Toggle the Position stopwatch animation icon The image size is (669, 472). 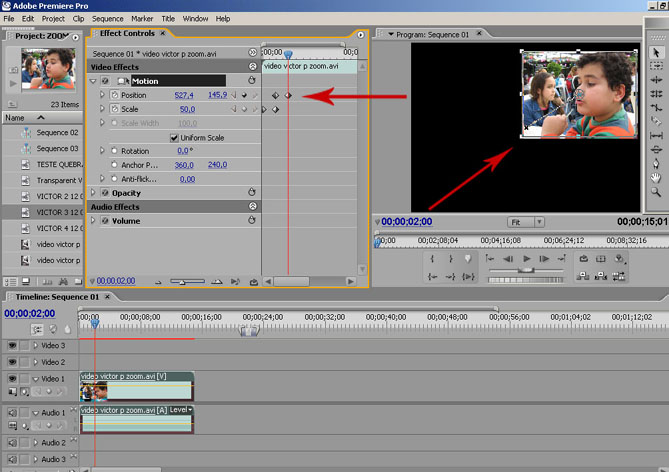(114, 95)
